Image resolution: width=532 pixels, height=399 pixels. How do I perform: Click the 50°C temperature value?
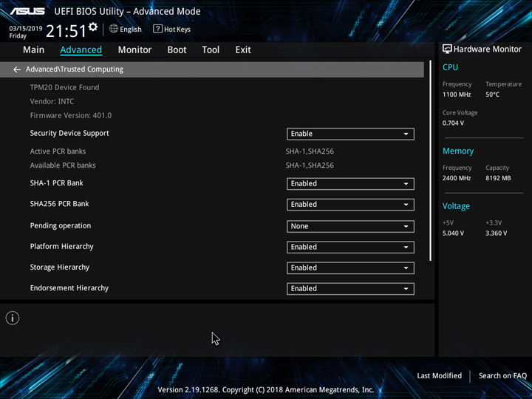point(492,95)
